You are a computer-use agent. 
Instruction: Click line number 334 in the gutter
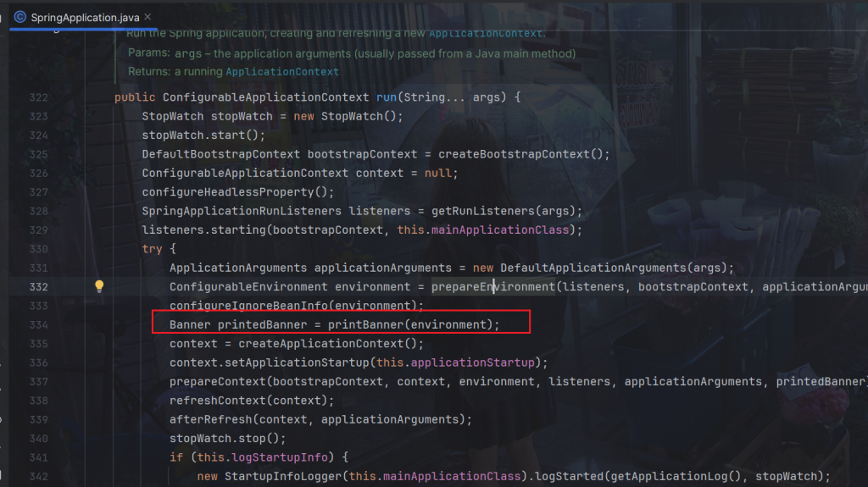click(x=38, y=324)
